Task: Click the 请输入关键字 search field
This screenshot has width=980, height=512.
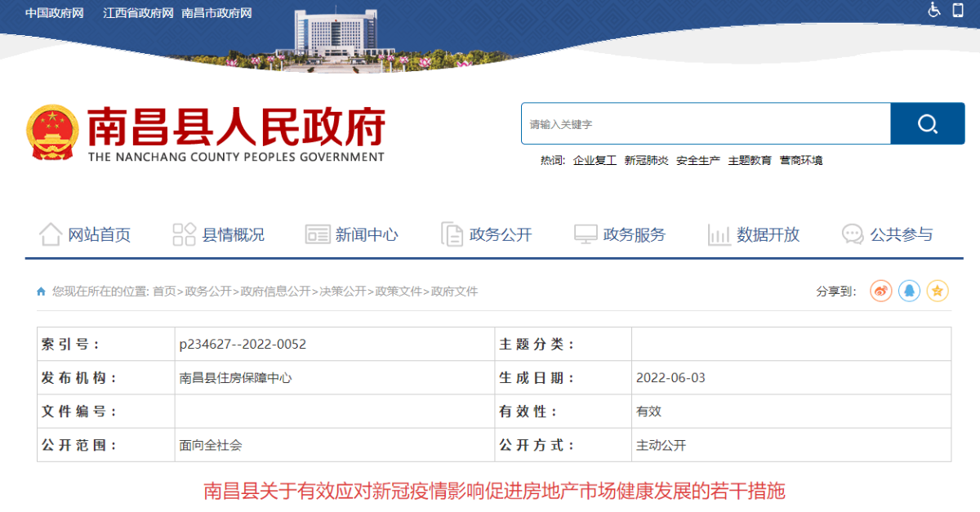Action: [706, 123]
